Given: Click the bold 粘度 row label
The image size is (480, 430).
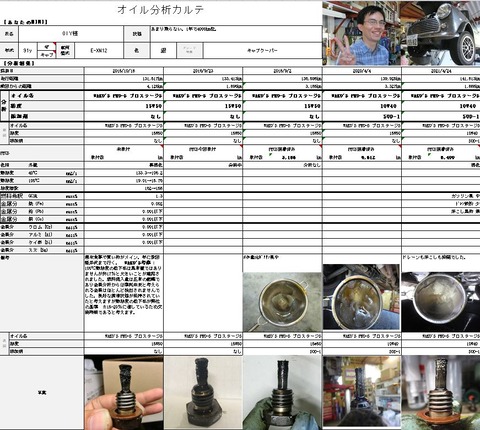Looking at the screenshot, I should (x=16, y=106).
